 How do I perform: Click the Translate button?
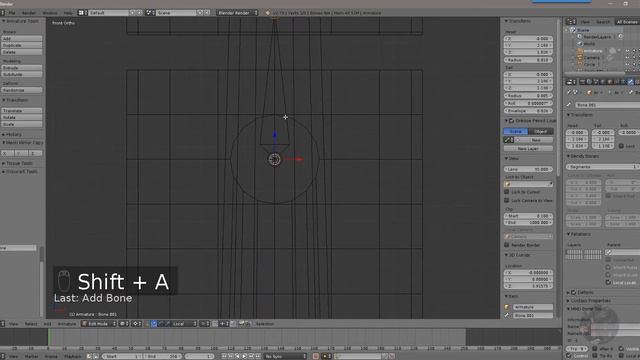pyautogui.click(x=22, y=111)
